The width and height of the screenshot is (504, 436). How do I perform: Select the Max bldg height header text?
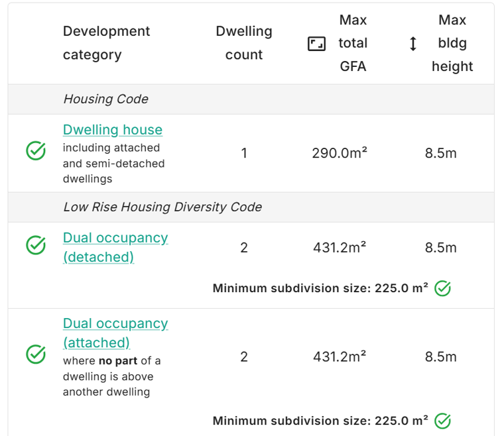[452, 43]
